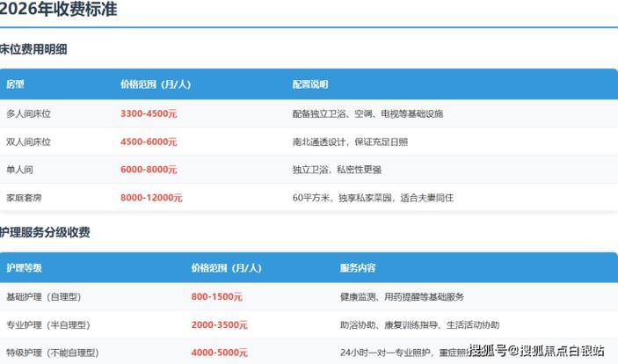Image resolution: width=618 pixels, height=364 pixels.
Task: Click the price '800-1500元'
Action: point(217,297)
